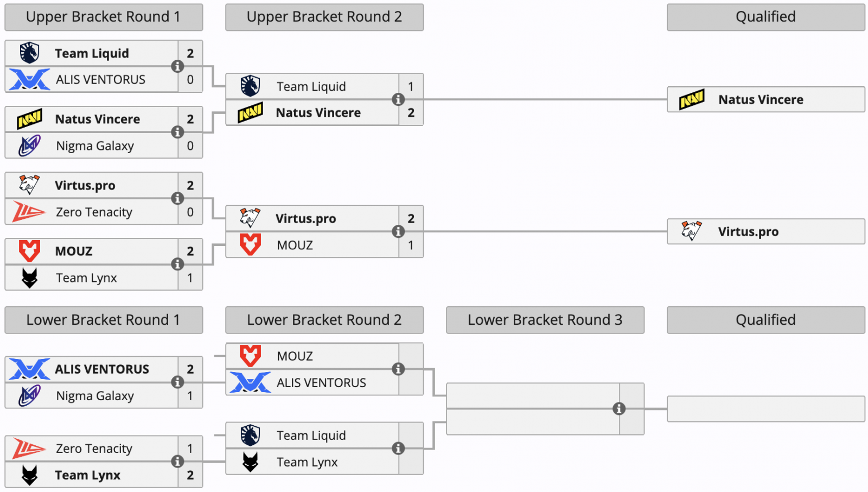Show match details for Virtus.pro vs Zero Tenacity
The image size is (868, 492).
[x=177, y=198]
